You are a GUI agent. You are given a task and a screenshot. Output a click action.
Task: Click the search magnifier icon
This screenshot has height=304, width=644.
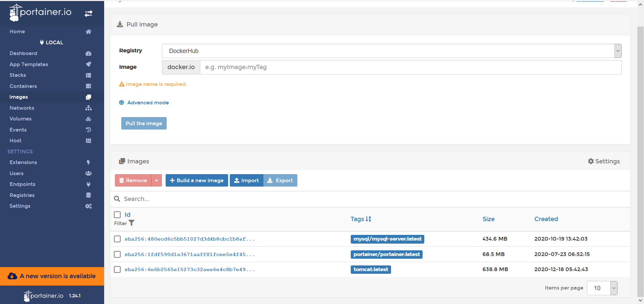(x=117, y=199)
